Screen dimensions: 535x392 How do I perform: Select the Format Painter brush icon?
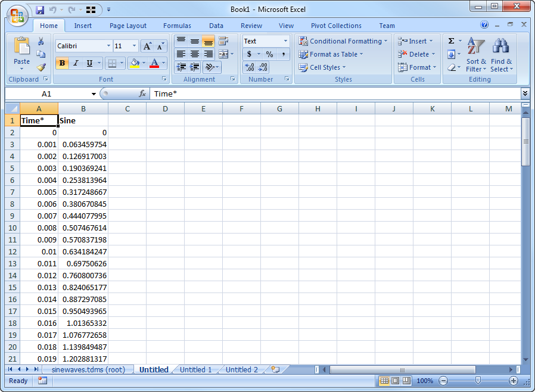tap(41, 67)
